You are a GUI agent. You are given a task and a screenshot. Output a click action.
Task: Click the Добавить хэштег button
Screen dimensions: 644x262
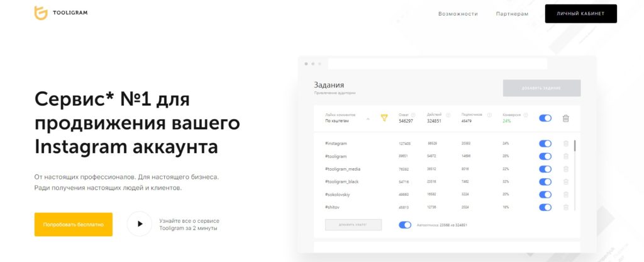point(353,225)
